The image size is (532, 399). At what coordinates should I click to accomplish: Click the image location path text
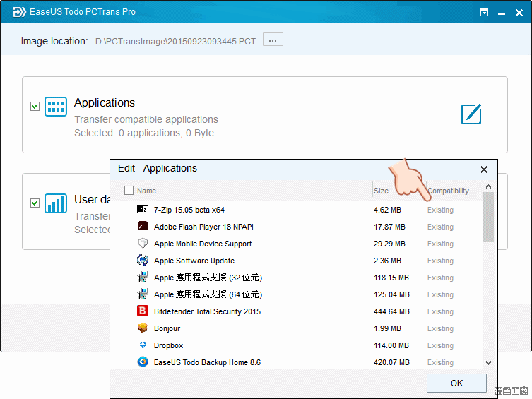175,42
